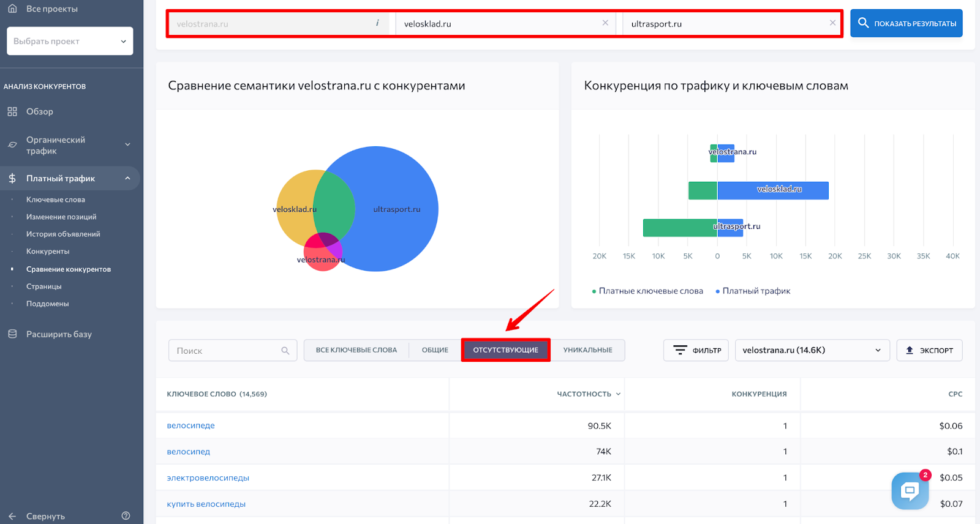Collapse the Платный трафик section
Viewport: 980px width, 524px height.
tap(127, 178)
